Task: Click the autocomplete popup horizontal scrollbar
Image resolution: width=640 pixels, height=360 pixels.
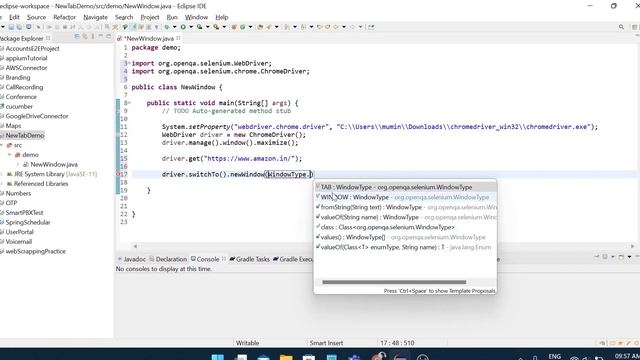Action: [394, 282]
